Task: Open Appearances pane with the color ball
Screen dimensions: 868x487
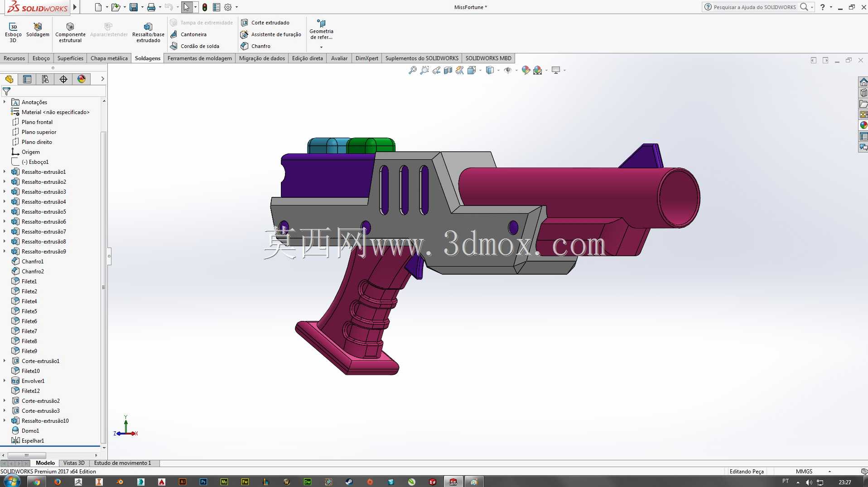Action: [863, 125]
